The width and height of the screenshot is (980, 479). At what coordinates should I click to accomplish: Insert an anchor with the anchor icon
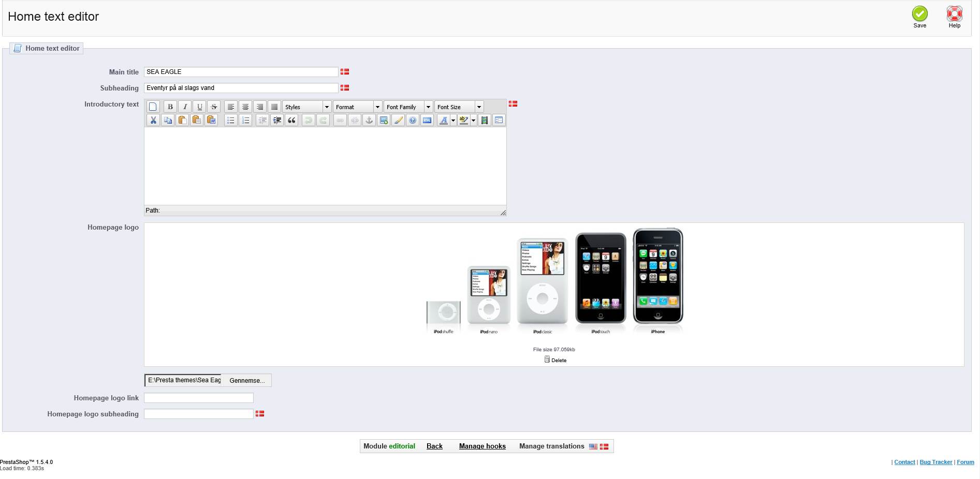click(x=369, y=120)
